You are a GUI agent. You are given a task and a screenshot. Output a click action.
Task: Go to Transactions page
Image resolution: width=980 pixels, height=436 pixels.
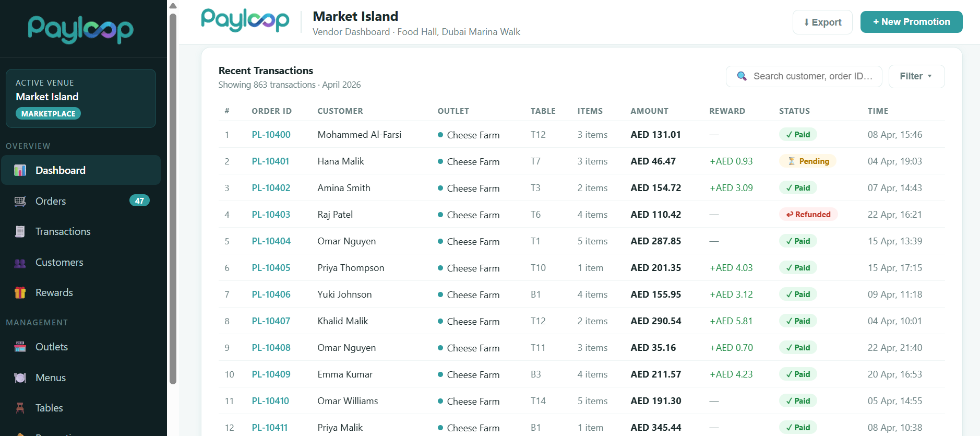pyautogui.click(x=81, y=231)
